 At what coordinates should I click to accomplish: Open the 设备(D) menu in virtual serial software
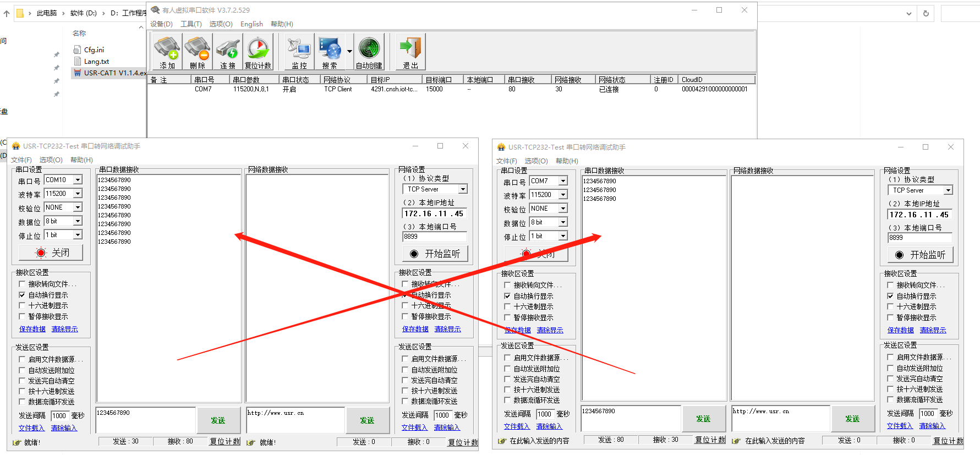pos(161,24)
